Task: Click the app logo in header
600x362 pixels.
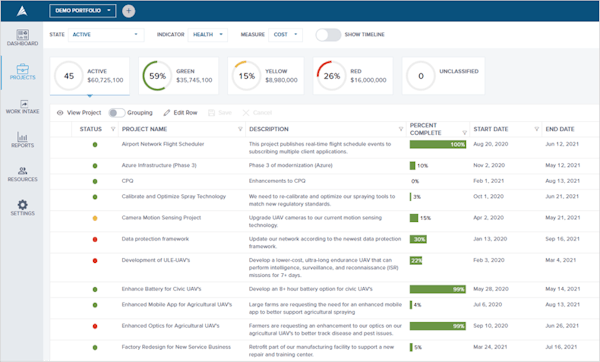Action: pos(22,11)
